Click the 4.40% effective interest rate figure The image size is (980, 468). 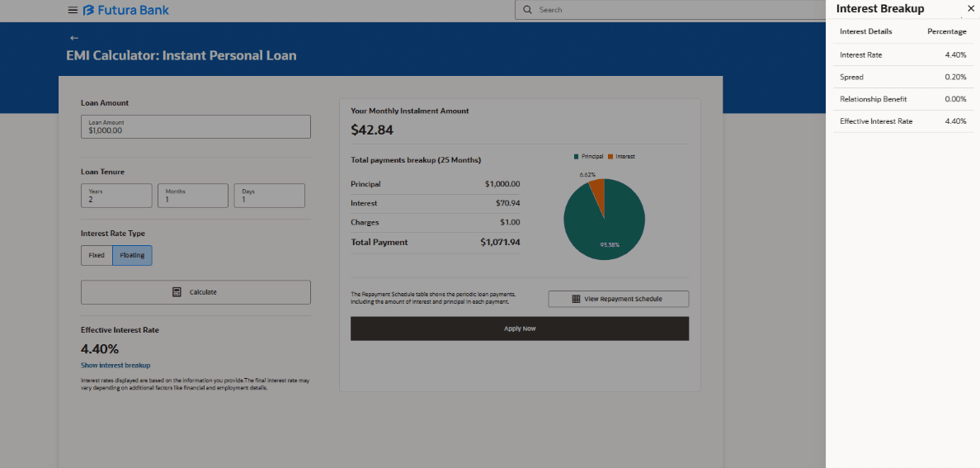coord(100,348)
